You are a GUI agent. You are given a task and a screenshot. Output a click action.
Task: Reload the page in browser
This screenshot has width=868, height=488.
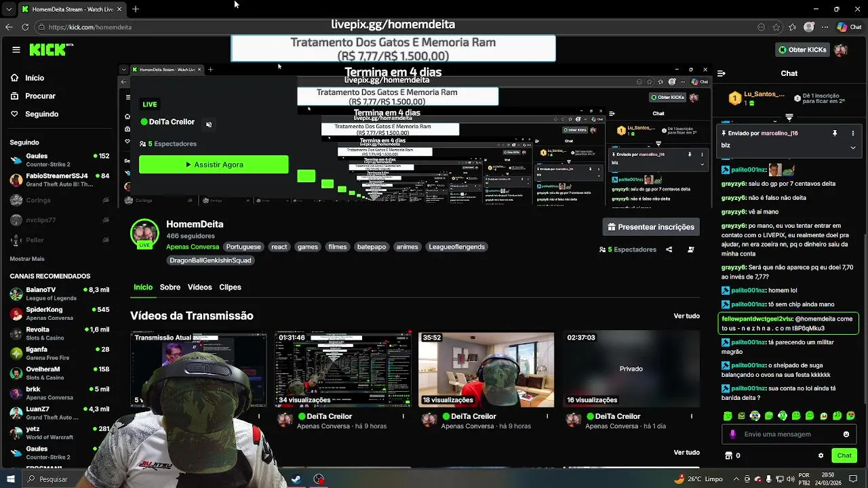25,27
